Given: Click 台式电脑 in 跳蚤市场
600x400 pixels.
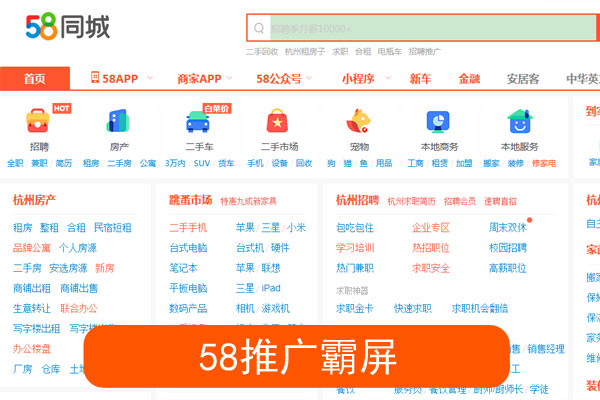Looking at the screenshot, I should 188,248.
